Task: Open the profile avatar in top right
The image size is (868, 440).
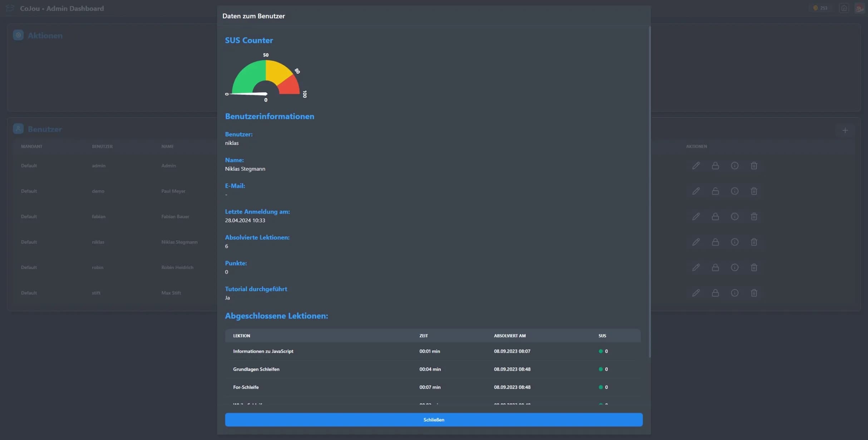Action: point(859,8)
